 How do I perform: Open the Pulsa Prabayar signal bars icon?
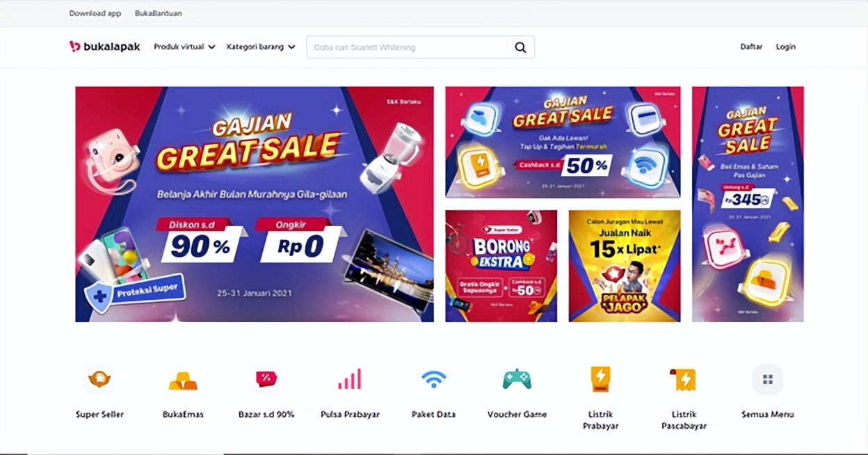click(x=350, y=380)
